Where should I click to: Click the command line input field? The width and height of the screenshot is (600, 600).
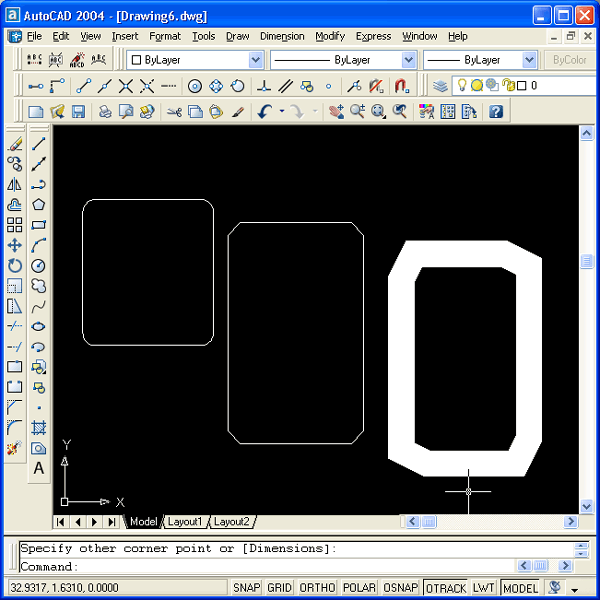pos(290,567)
